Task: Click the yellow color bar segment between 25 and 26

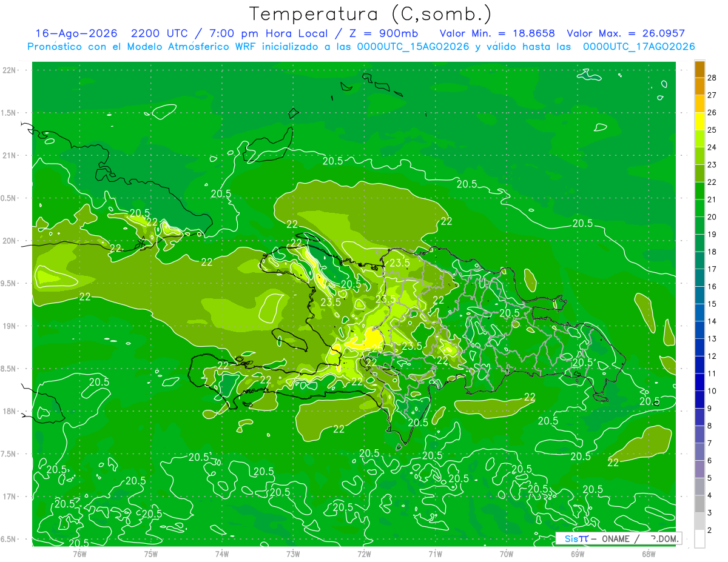Action: (700, 121)
